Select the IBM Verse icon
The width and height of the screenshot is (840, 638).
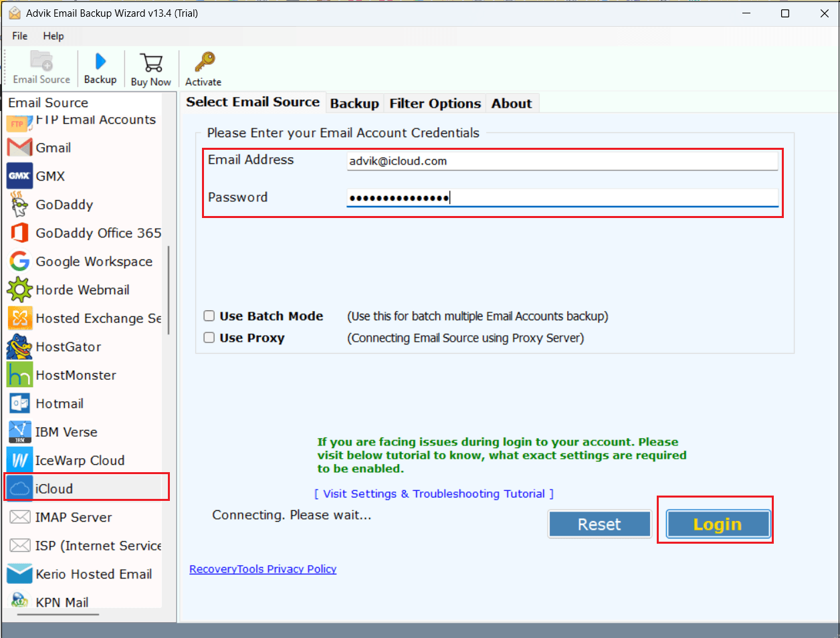click(19, 432)
